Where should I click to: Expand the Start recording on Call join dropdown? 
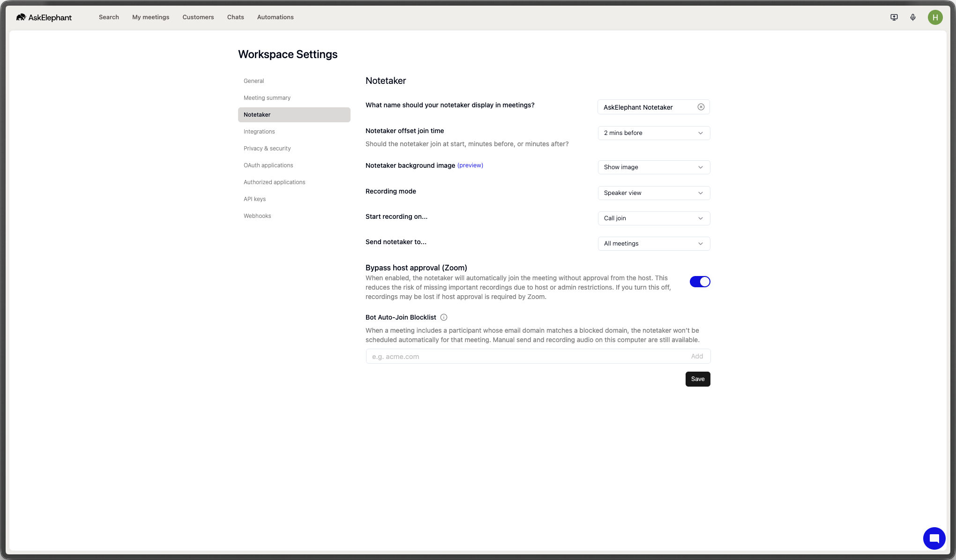pyautogui.click(x=654, y=218)
